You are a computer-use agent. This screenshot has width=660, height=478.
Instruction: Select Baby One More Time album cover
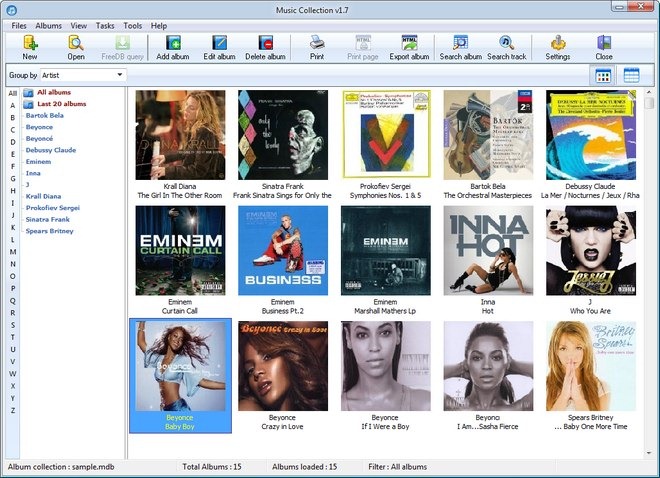(x=591, y=366)
